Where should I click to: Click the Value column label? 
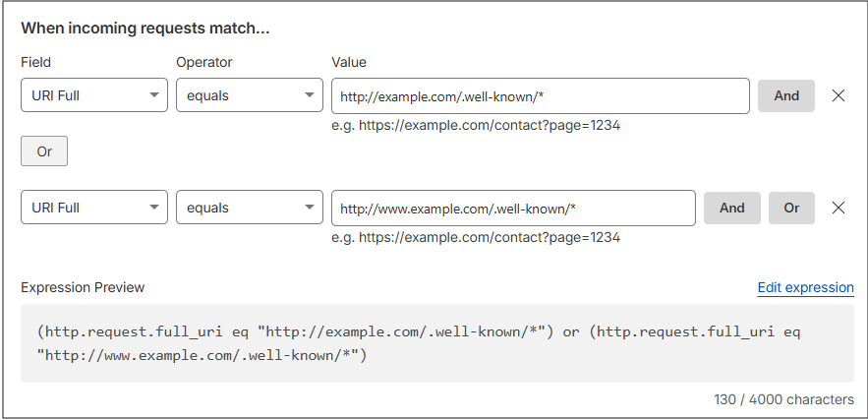pyautogui.click(x=349, y=62)
